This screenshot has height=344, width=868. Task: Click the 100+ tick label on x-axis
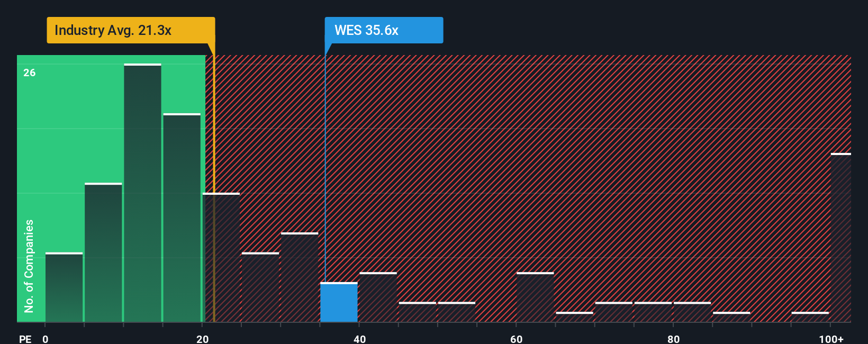(x=831, y=339)
